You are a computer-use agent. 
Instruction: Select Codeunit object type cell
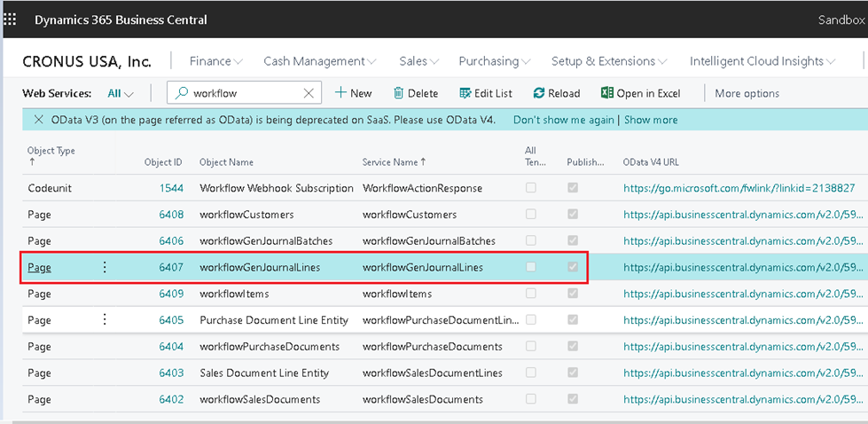(50, 188)
